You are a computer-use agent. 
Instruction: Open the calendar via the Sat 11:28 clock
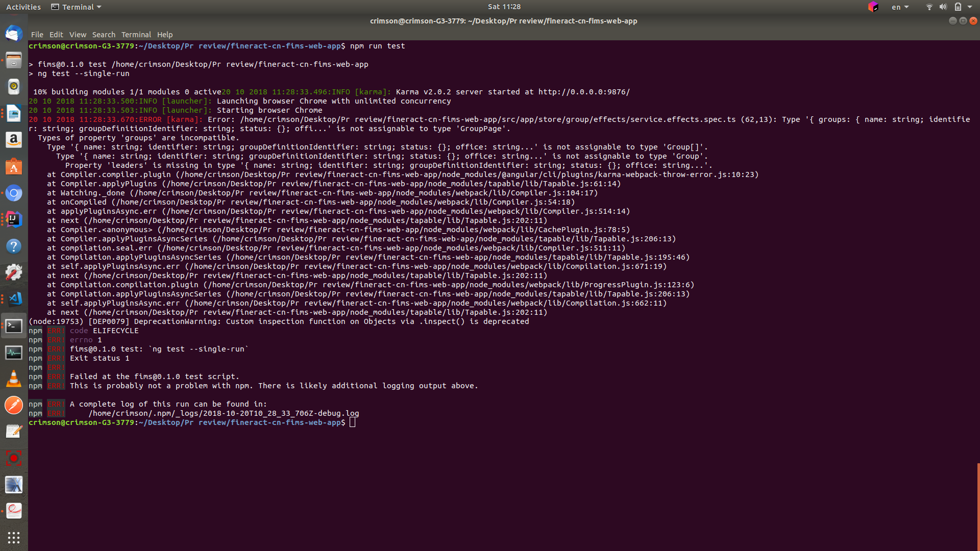tap(504, 7)
